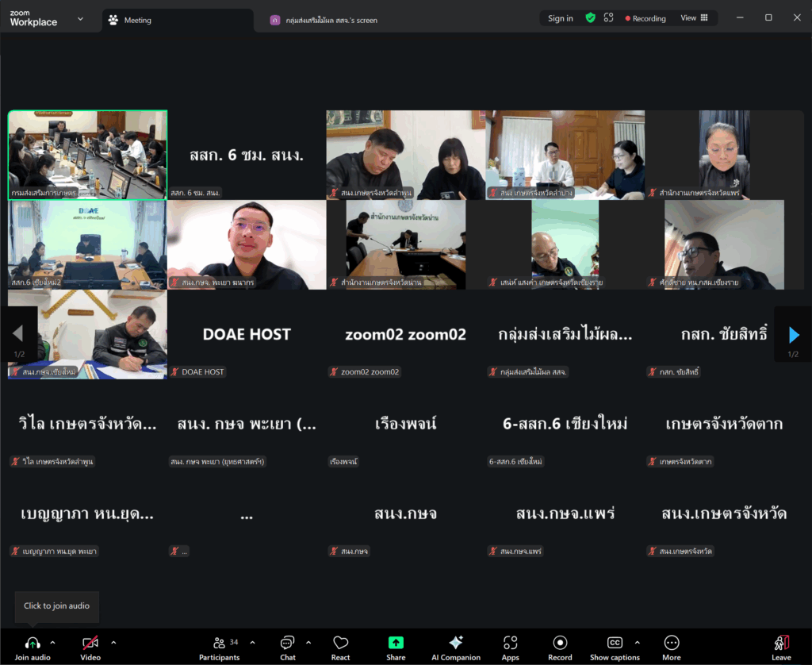The image size is (812, 665).
Task: Open the Chat panel
Action: 287,647
